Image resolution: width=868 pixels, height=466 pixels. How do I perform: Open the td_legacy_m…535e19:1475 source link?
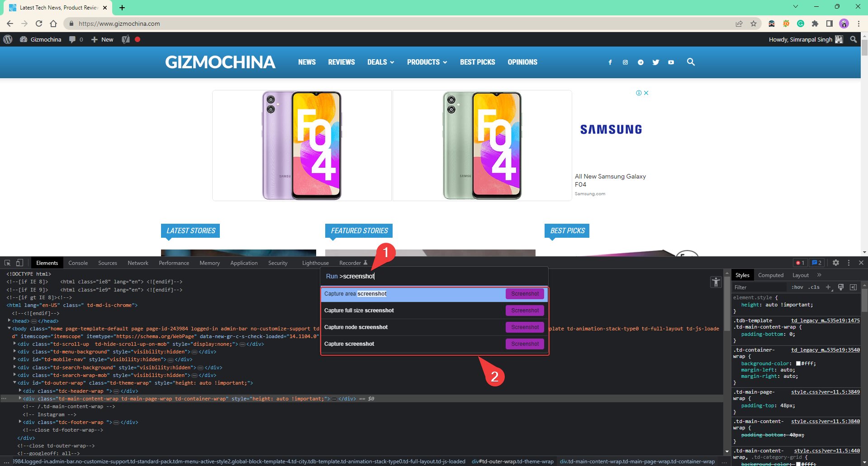[x=825, y=320]
